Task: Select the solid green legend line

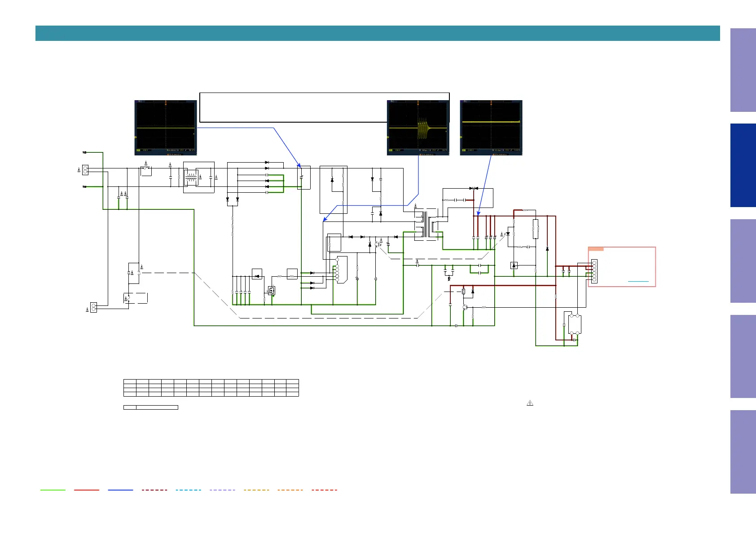Action: coord(53,490)
